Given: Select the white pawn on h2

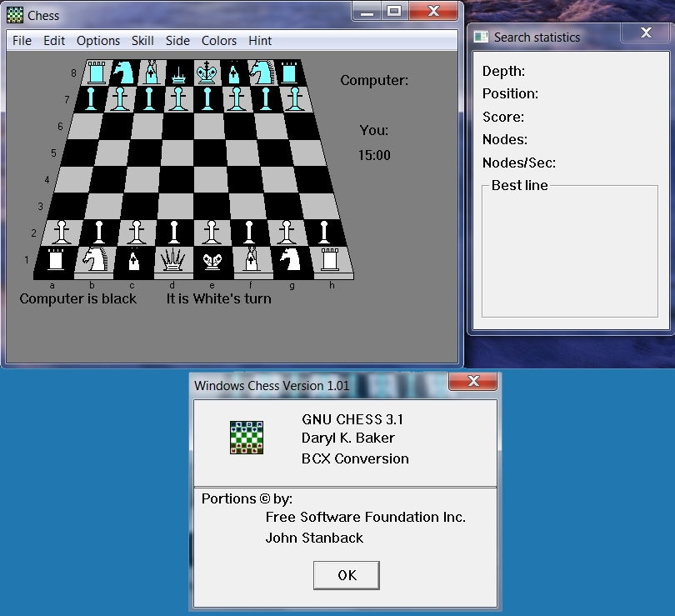Looking at the screenshot, I should coord(323,233).
